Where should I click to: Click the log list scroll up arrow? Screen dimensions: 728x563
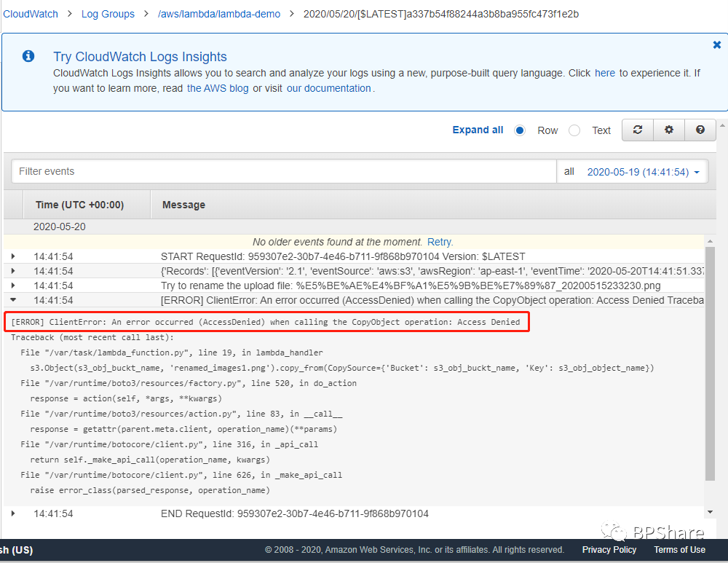[x=710, y=241]
